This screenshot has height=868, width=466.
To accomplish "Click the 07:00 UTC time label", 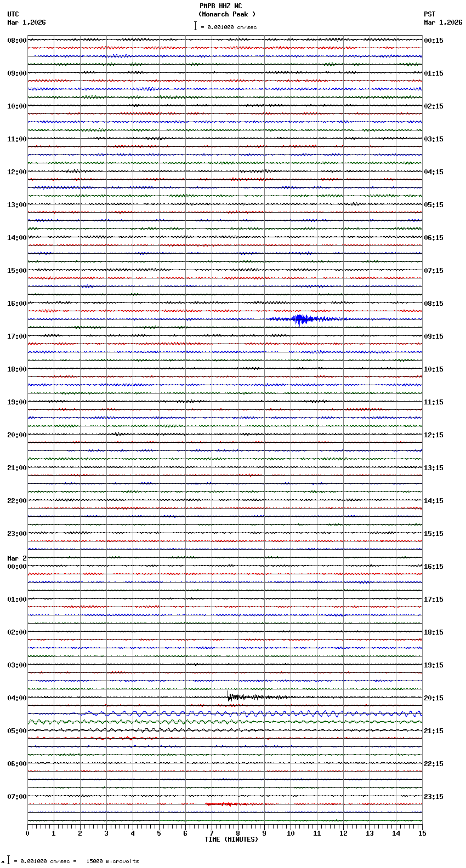I will coord(17,797).
